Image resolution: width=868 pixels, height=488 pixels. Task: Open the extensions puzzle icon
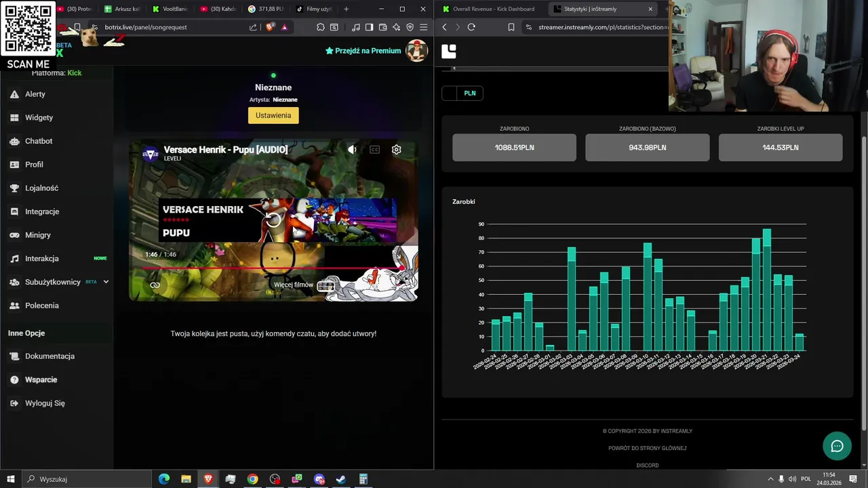[320, 27]
